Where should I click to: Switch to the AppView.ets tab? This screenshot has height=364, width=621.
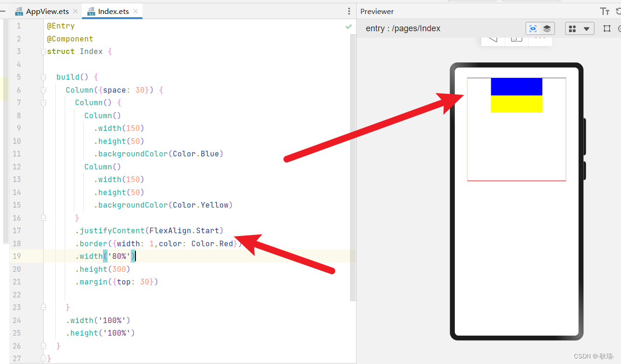[47, 11]
